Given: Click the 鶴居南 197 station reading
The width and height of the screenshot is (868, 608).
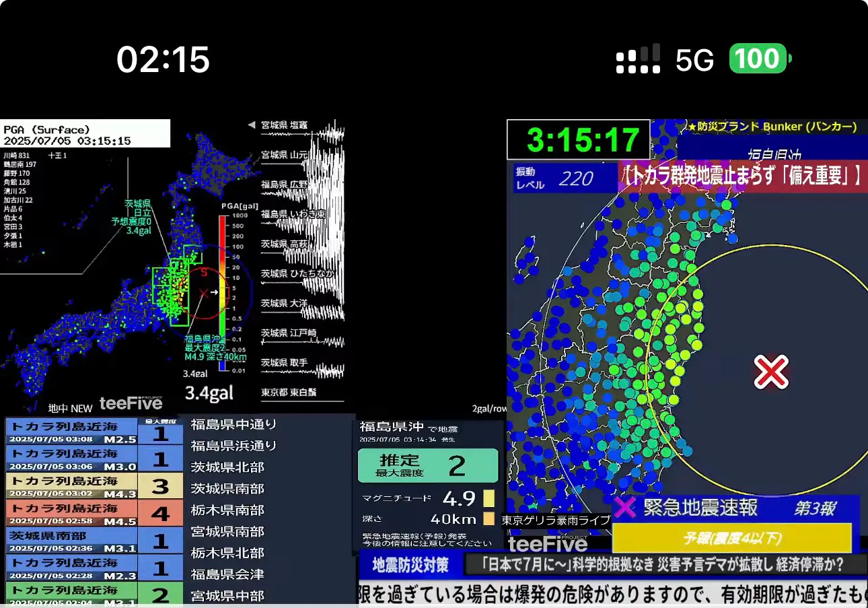Looking at the screenshot, I should click(20, 164).
